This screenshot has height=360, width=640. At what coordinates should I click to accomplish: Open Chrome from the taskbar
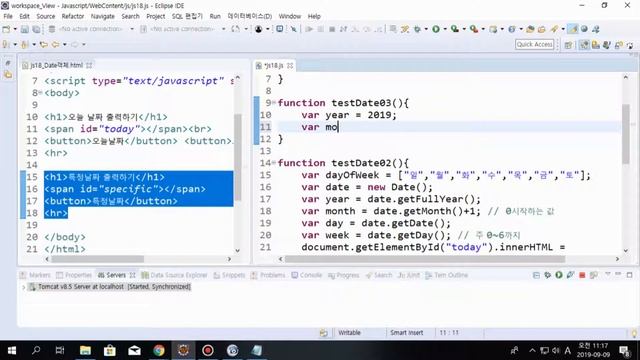click(159, 350)
